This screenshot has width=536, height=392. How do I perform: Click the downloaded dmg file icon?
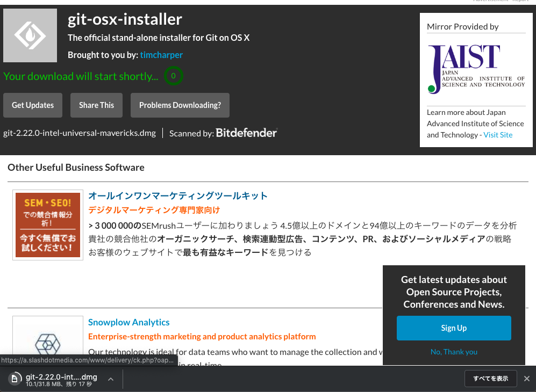[15, 378]
